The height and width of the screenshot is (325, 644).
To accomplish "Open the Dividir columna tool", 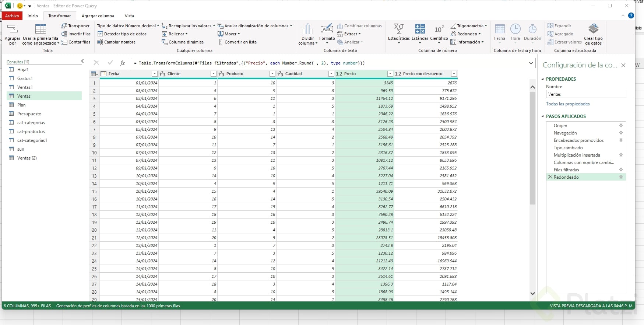I will click(308, 34).
